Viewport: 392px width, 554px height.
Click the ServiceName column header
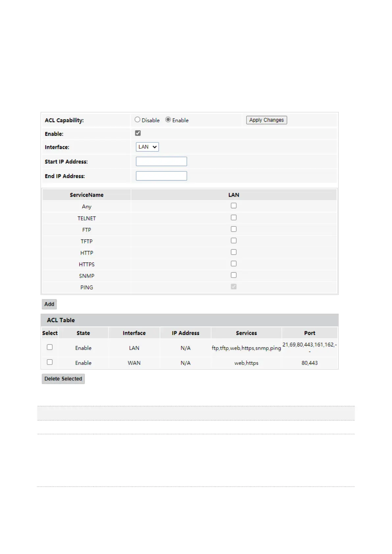click(x=87, y=195)
